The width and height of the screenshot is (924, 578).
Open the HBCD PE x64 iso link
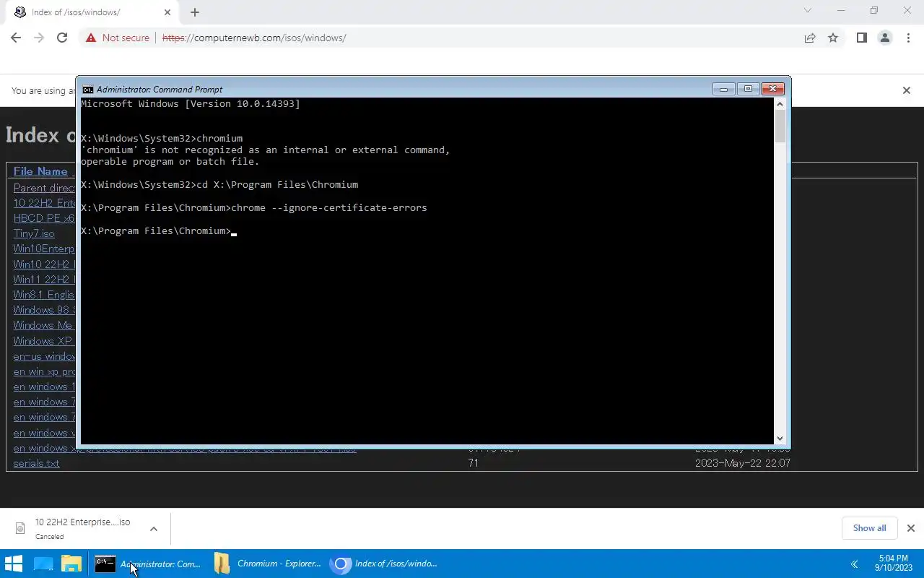click(x=44, y=218)
